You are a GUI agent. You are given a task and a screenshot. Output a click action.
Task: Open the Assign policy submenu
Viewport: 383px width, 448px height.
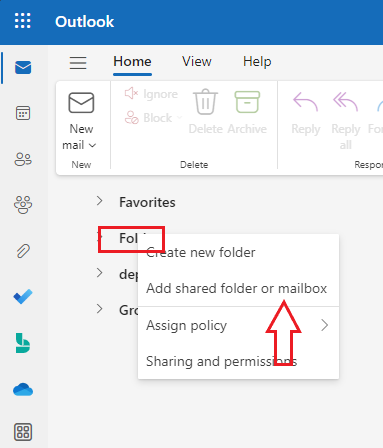point(238,325)
